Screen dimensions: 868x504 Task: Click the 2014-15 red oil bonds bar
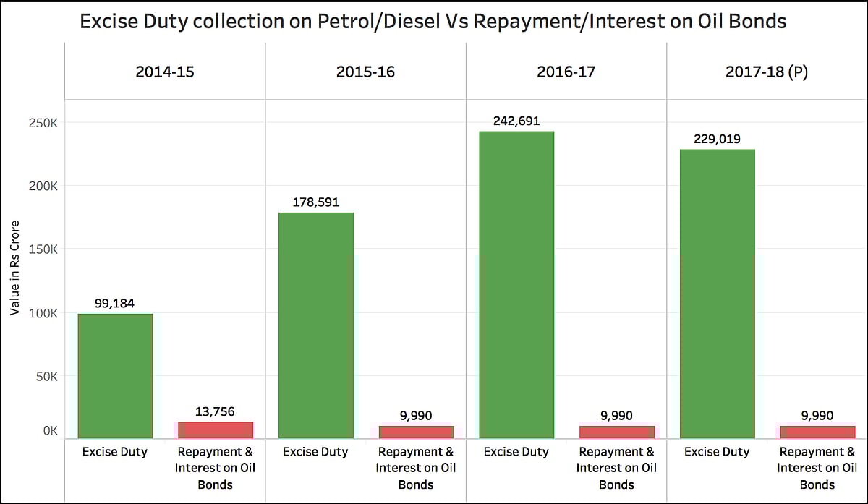pos(216,430)
